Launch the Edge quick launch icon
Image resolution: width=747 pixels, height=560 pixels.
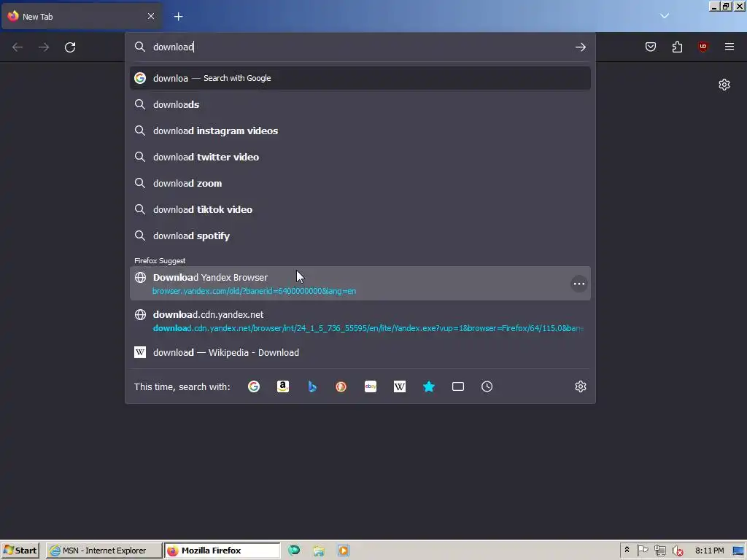(x=294, y=551)
